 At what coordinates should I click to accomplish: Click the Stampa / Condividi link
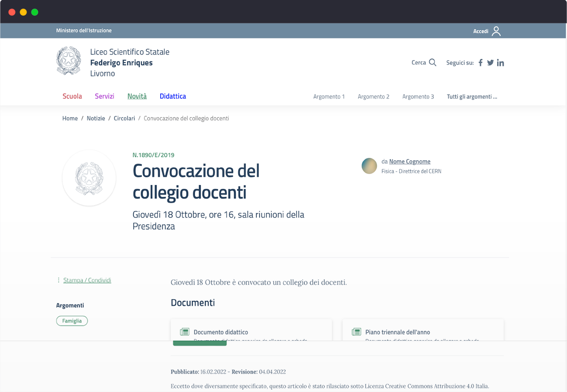[x=87, y=280]
